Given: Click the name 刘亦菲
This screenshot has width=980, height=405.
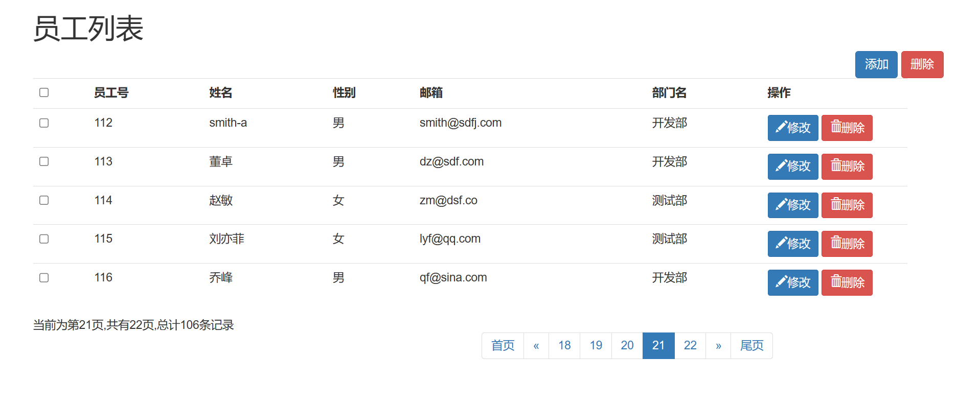Looking at the screenshot, I should (x=226, y=239).
